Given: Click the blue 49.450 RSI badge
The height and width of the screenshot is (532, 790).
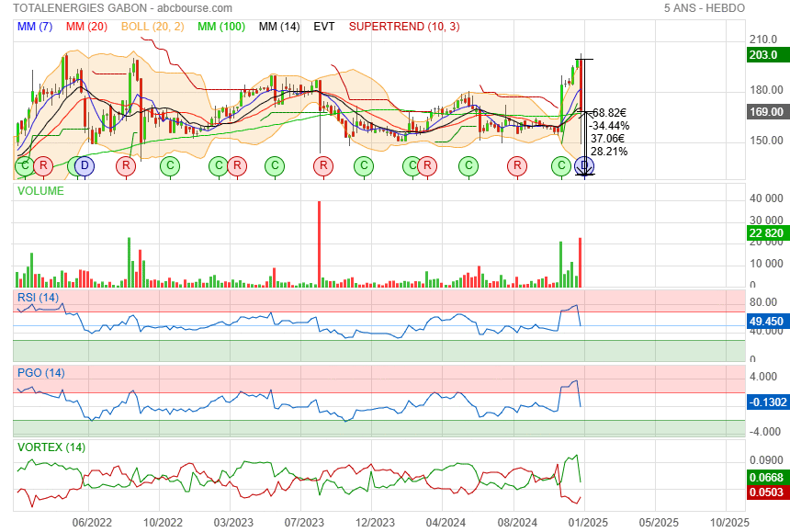Looking at the screenshot, I should pos(766,322).
